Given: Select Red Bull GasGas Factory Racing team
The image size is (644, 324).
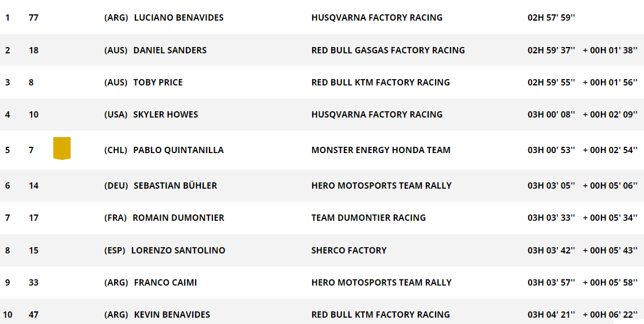Looking at the screenshot, I should 388,50.
